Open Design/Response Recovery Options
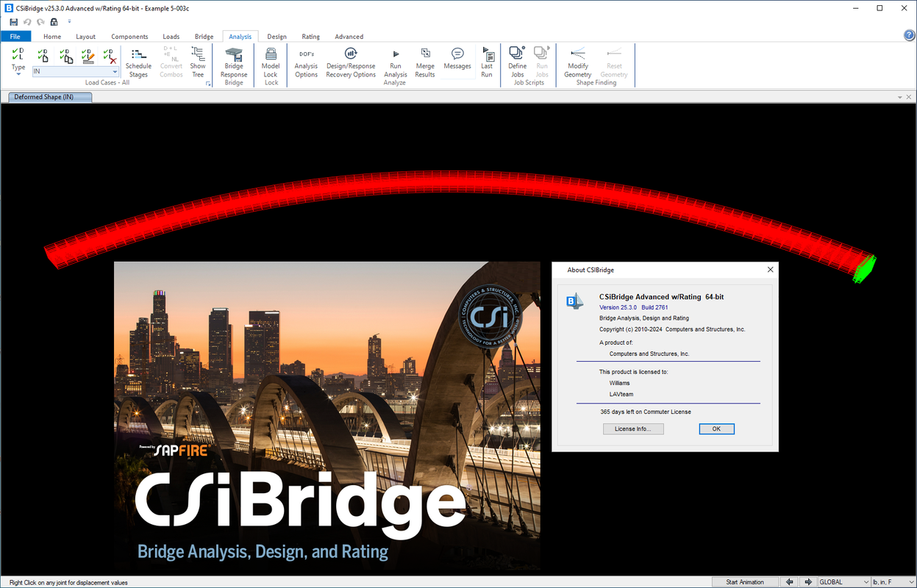Screen dimensions: 917x588 (x=351, y=62)
